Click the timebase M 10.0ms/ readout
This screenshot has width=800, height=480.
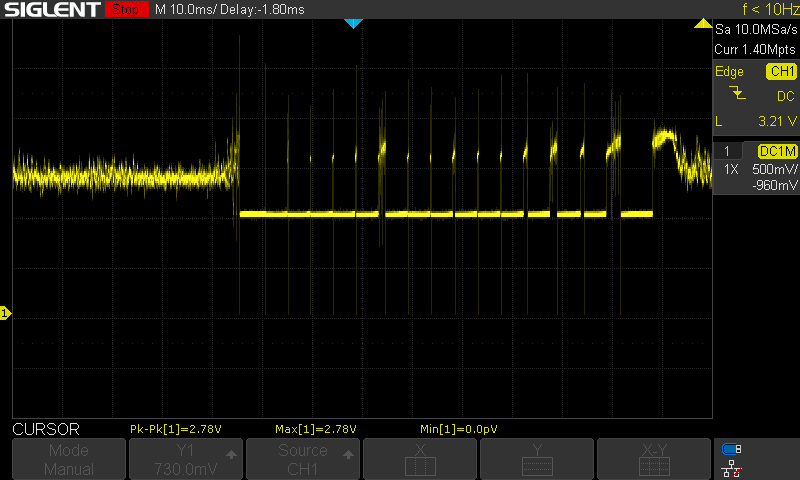[185, 9]
